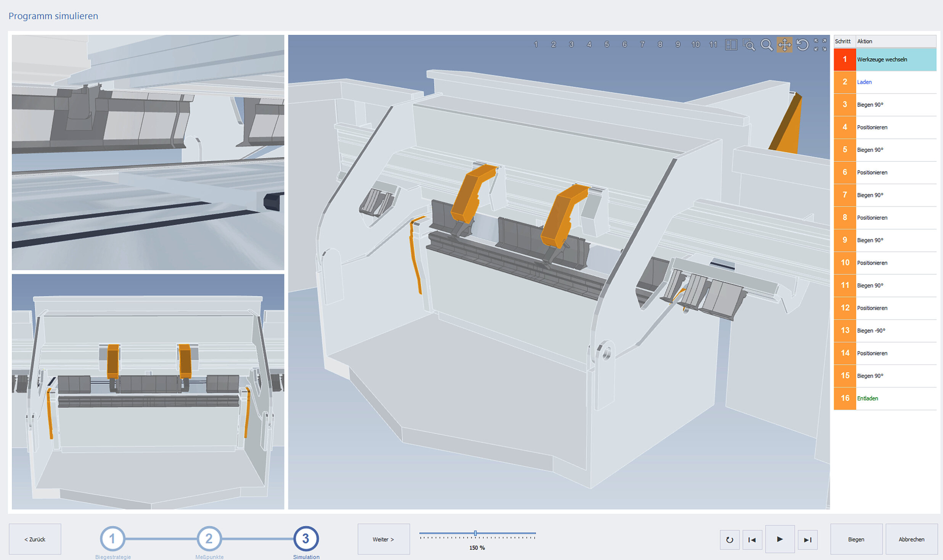Activate the magnifying glass zoom tool
Viewport: 943px width, 560px height.
click(766, 45)
